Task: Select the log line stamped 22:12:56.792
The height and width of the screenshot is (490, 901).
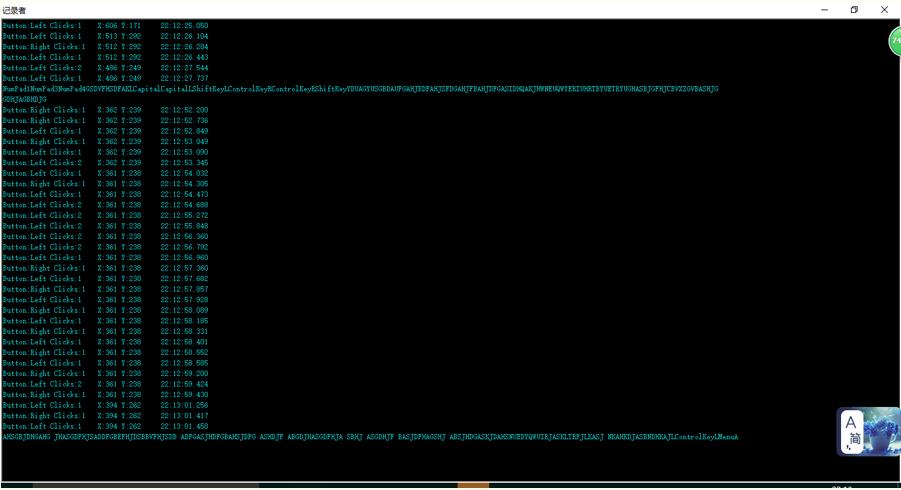Action: (105, 247)
